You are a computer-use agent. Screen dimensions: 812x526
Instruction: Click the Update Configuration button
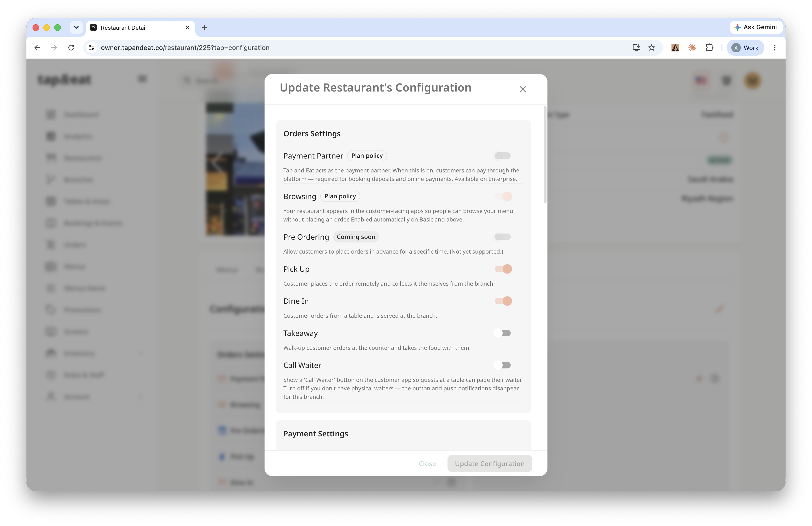pyautogui.click(x=490, y=463)
